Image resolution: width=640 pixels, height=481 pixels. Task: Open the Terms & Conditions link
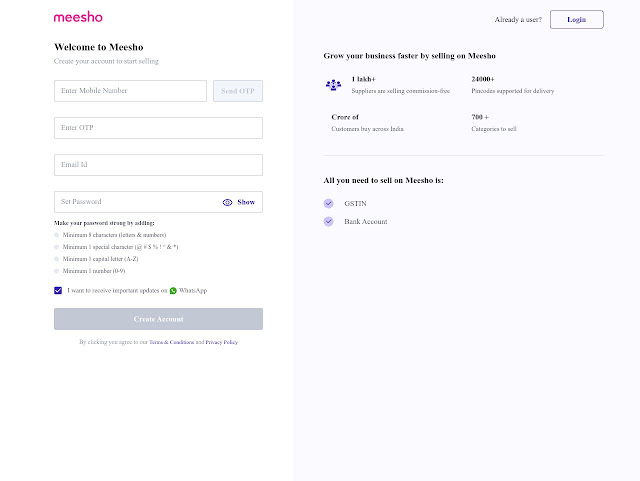tap(171, 342)
